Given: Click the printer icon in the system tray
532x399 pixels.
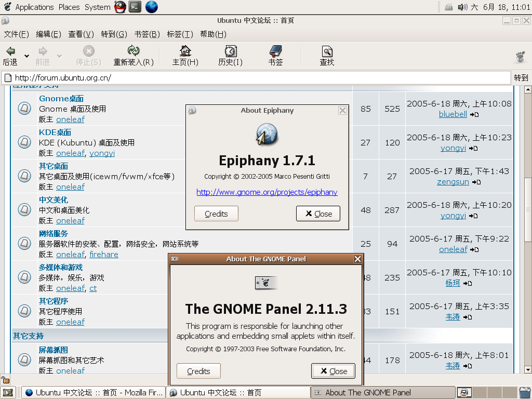Looking at the screenshot, I should pos(448,7).
